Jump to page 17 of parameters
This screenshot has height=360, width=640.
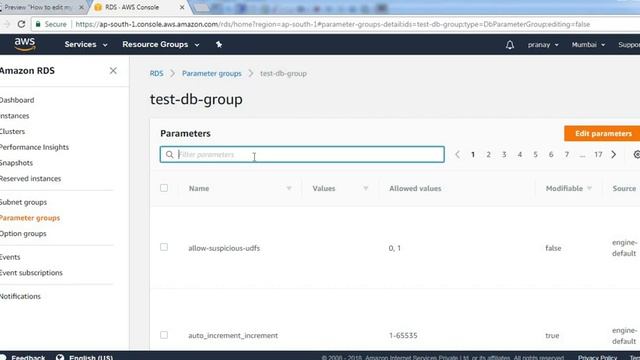pyautogui.click(x=598, y=155)
